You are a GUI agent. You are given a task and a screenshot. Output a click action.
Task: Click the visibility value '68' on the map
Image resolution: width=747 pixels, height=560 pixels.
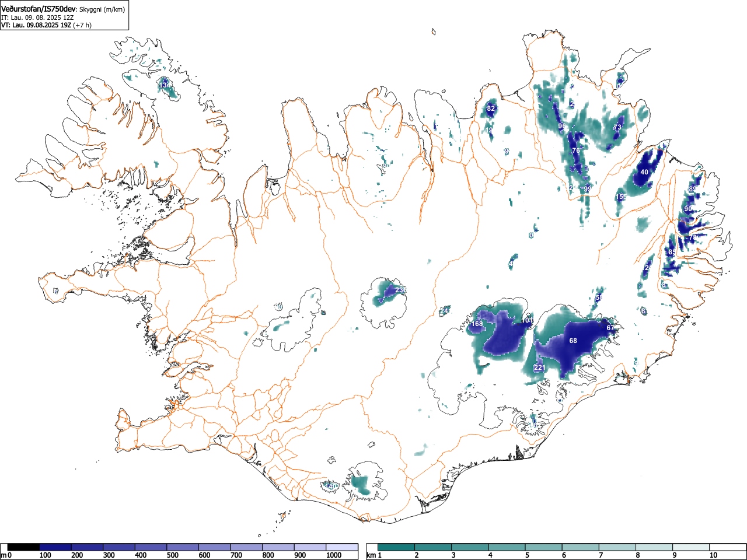tap(573, 341)
